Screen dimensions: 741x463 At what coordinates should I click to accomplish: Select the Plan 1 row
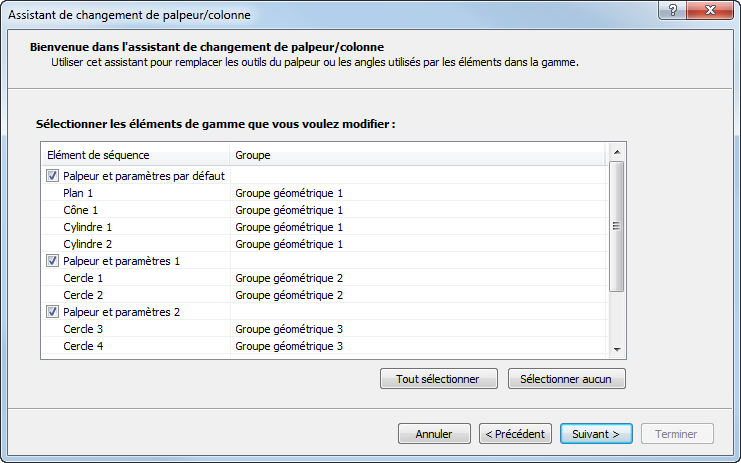(x=78, y=193)
